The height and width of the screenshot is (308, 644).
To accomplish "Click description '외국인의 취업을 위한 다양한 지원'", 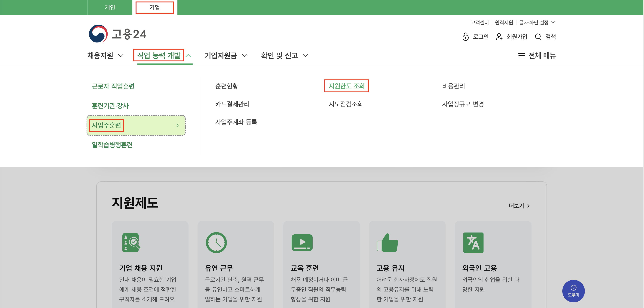I will (x=491, y=285).
